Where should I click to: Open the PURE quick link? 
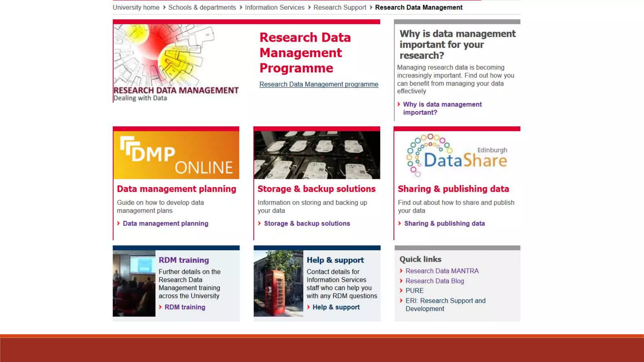point(414,291)
